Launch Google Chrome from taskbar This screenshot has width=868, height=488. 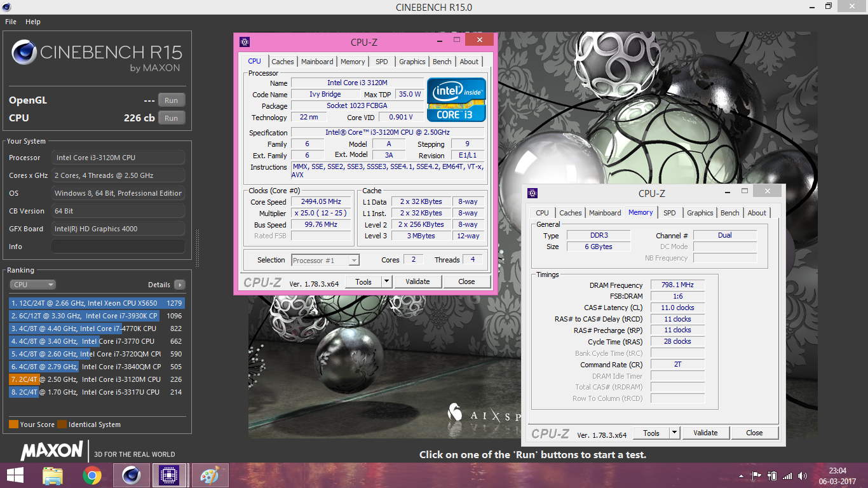92,475
